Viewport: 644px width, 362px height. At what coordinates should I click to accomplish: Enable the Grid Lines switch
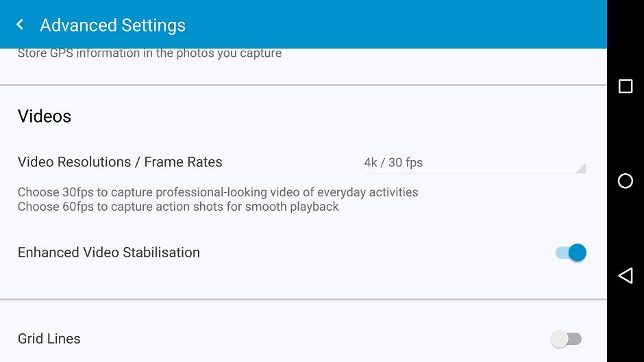tap(566, 339)
